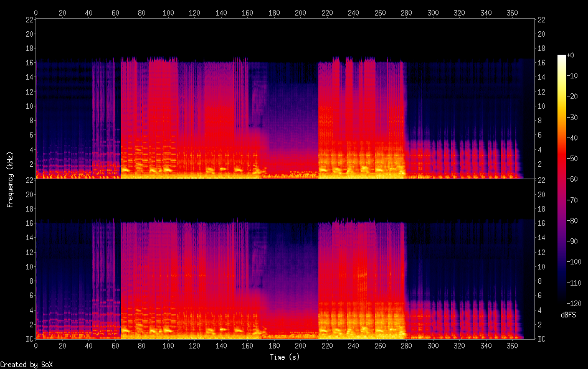
Task: Click the "Time (s)" axis title
Action: pyautogui.click(x=285, y=357)
